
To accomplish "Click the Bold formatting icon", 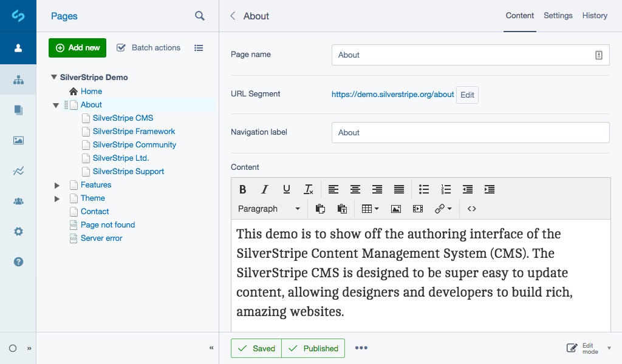I will click(242, 189).
